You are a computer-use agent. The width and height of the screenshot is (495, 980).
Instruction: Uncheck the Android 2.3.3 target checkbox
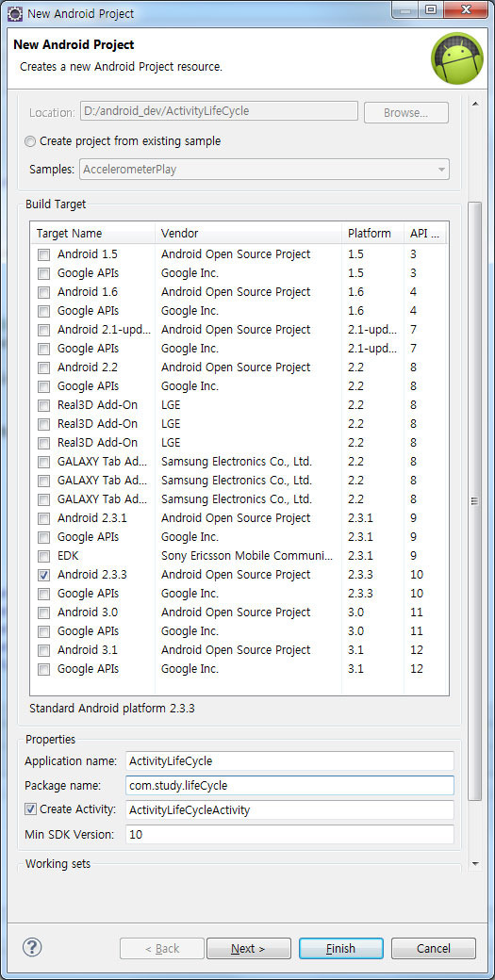pyautogui.click(x=43, y=575)
